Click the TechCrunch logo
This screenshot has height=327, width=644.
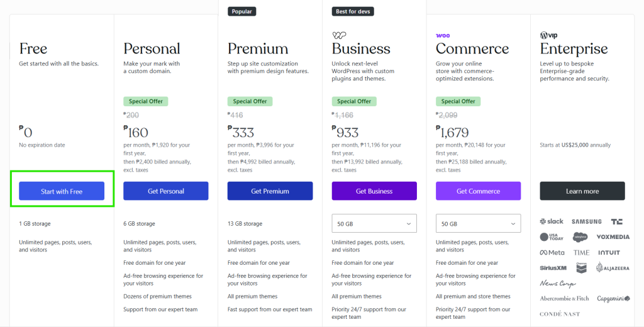tap(616, 221)
